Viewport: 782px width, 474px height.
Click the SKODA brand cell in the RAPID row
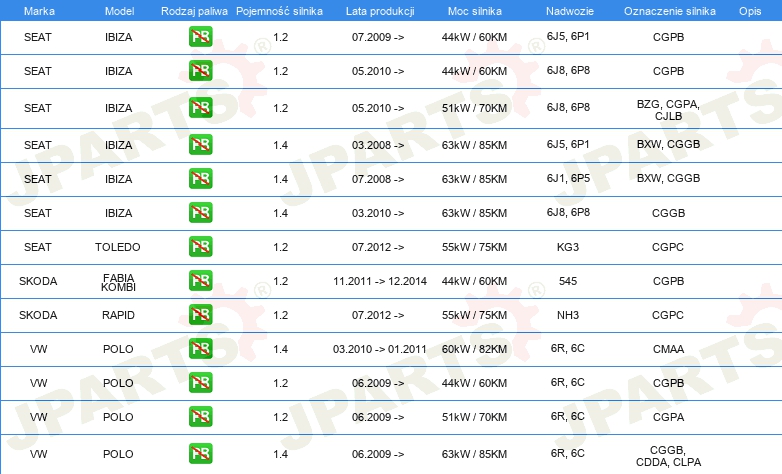[38, 315]
